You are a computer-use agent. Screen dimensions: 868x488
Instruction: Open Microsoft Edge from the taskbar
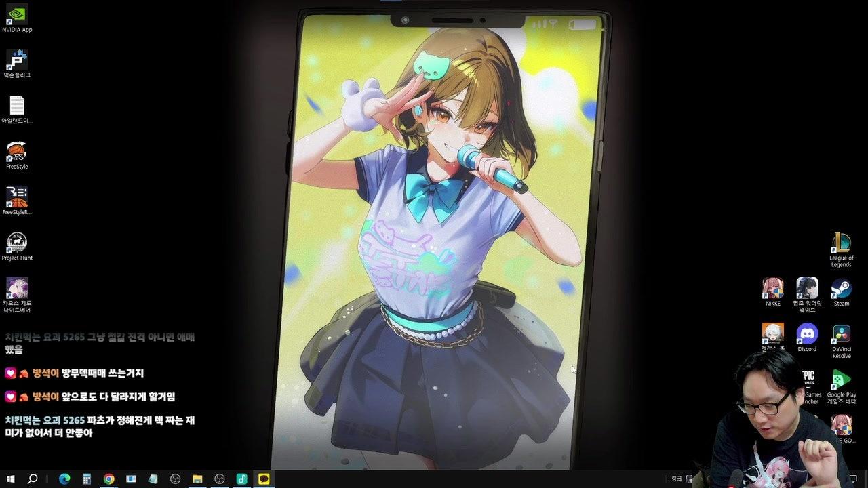tap(64, 479)
